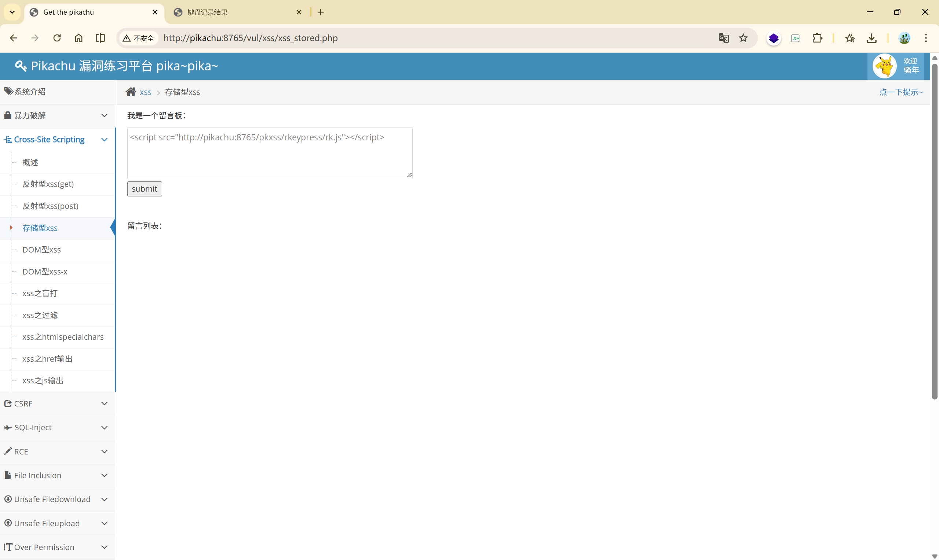Viewport: 939px width, 560px height.
Task: Click the translate page icon
Action: click(x=723, y=38)
